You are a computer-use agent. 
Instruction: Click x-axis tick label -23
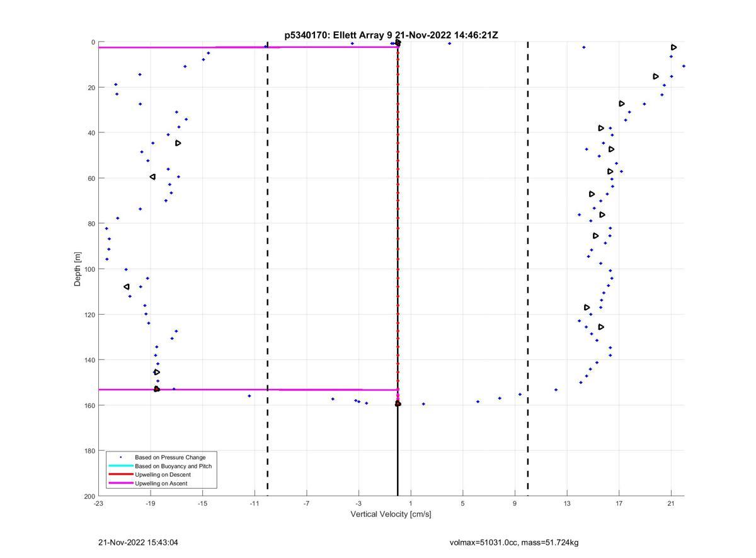[98, 504]
